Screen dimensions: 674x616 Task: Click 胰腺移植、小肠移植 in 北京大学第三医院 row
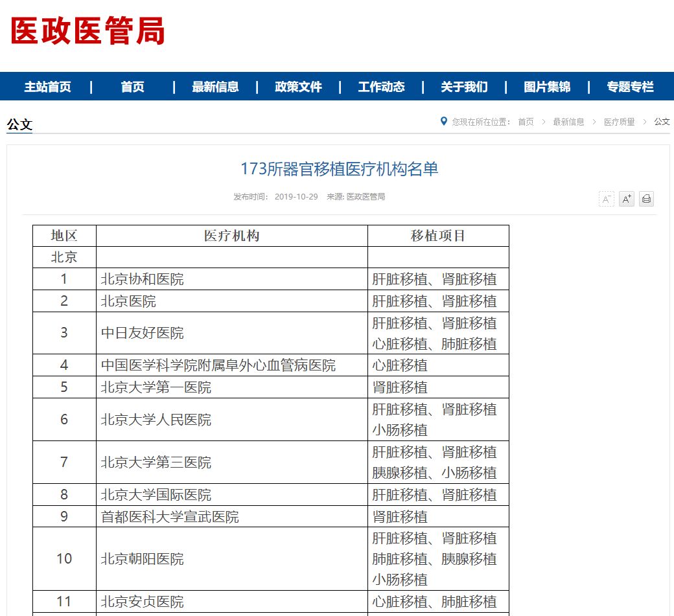click(x=434, y=472)
